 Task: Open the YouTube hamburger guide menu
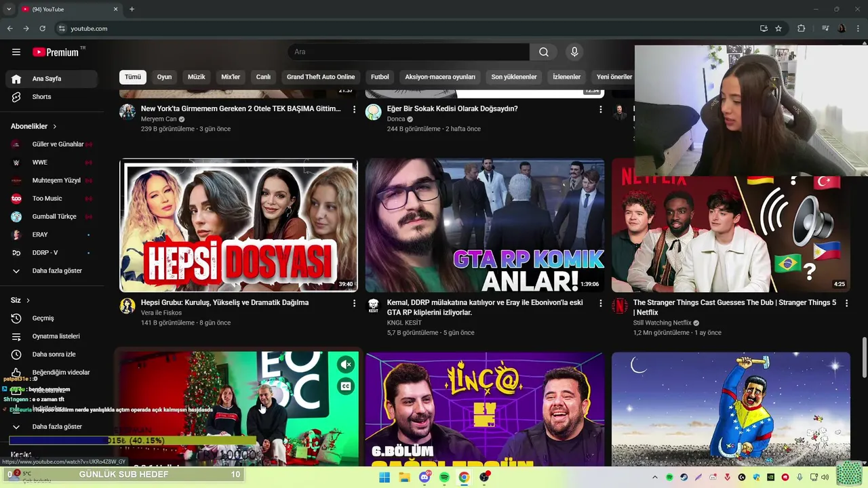tap(16, 52)
